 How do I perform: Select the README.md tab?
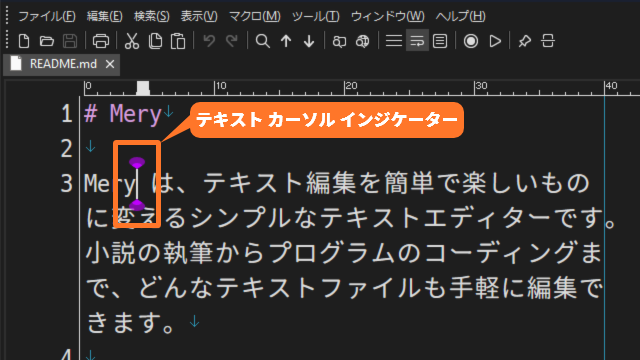click(62, 64)
